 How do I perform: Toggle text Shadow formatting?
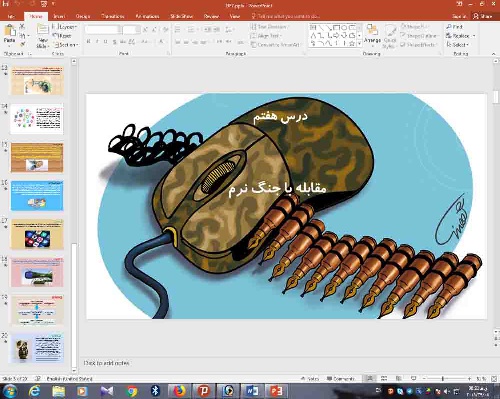coord(114,42)
